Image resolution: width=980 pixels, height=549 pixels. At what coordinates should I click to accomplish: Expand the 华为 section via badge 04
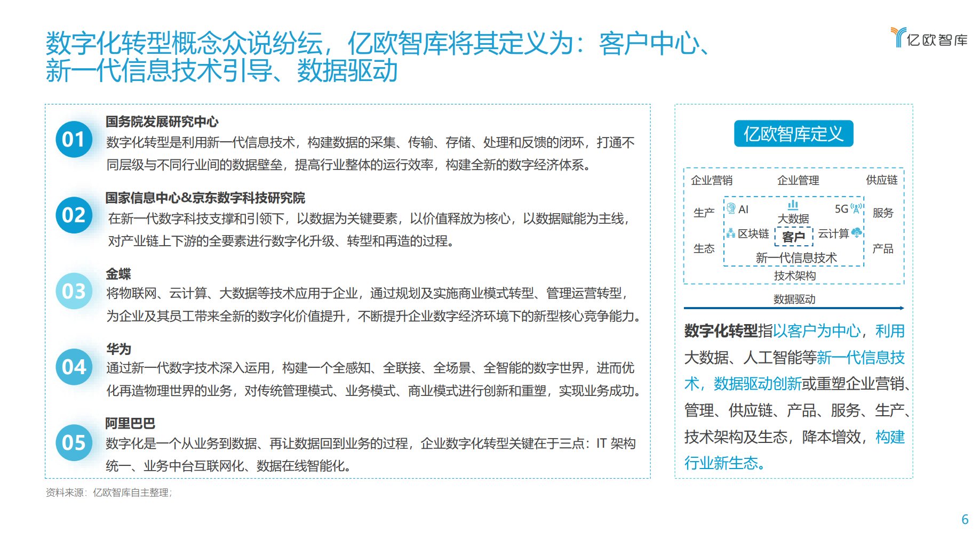click(x=75, y=368)
